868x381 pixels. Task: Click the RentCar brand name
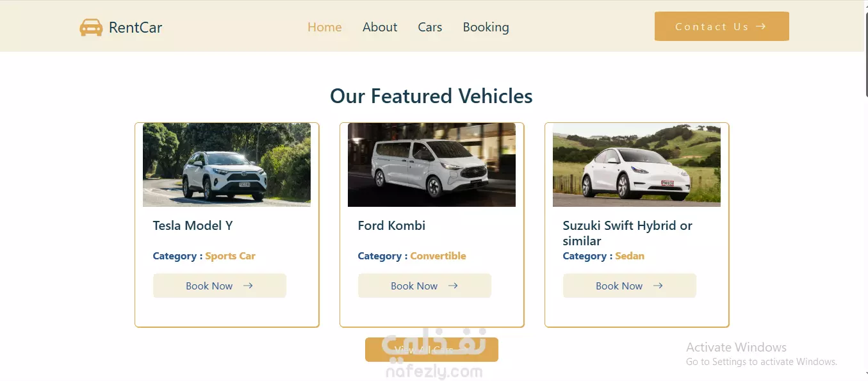[135, 28]
